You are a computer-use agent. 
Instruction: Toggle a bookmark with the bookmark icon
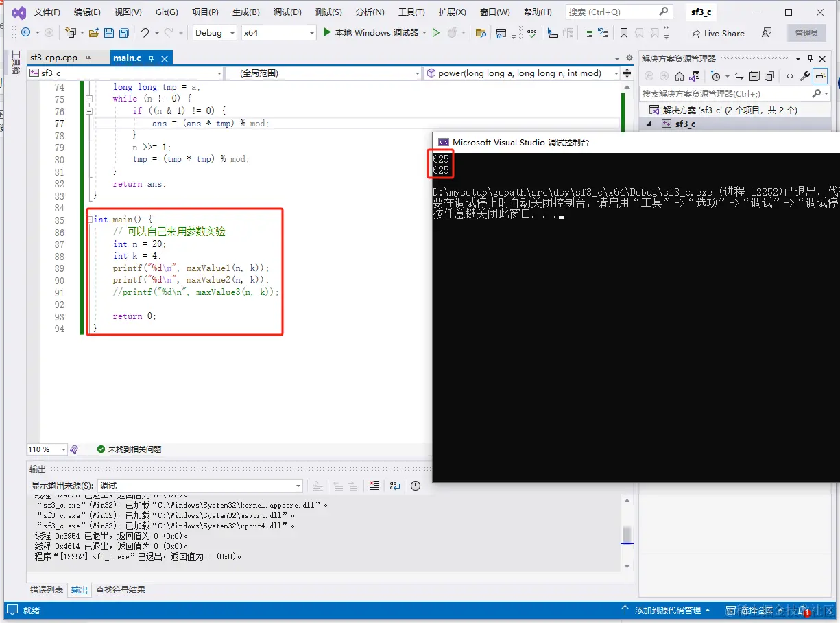point(623,32)
